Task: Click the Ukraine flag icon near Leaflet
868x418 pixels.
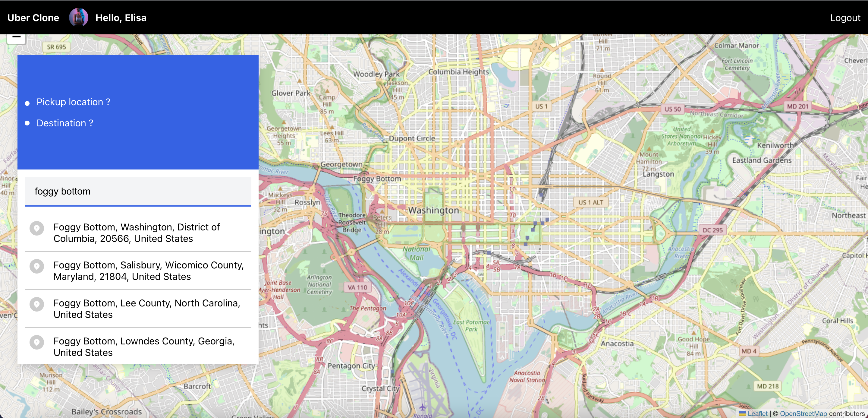Action: [742, 413]
